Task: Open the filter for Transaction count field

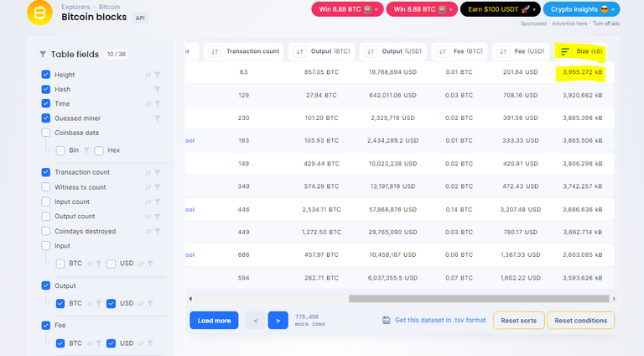Action: [x=158, y=173]
